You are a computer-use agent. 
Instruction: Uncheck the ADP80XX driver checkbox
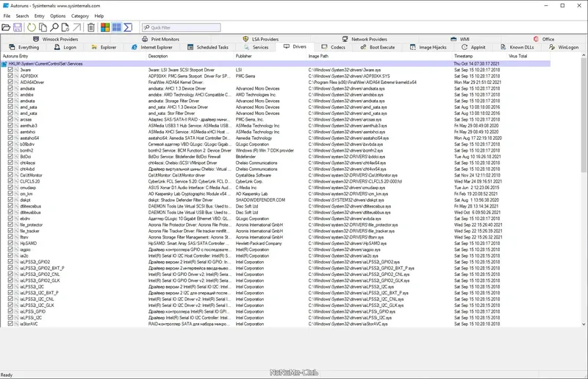click(x=10, y=76)
